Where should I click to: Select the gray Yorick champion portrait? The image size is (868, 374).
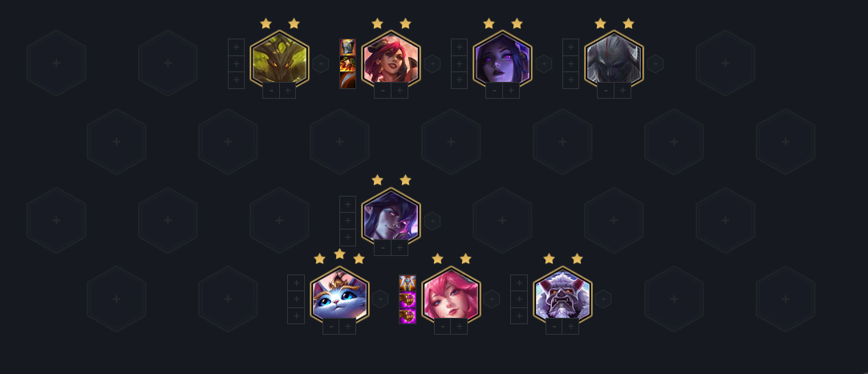coord(614,59)
